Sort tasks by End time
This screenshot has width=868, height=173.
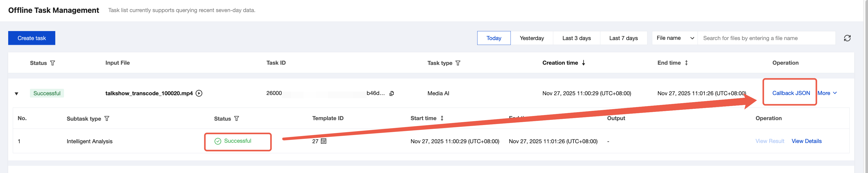686,63
